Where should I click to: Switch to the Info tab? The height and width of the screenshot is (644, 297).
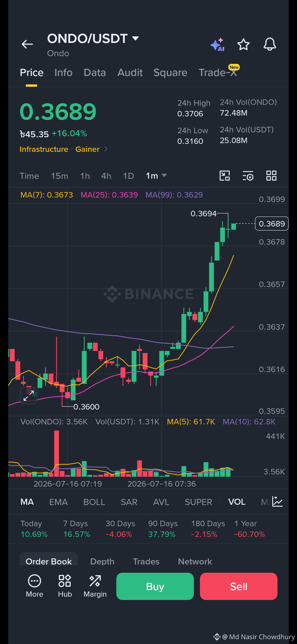pos(64,73)
